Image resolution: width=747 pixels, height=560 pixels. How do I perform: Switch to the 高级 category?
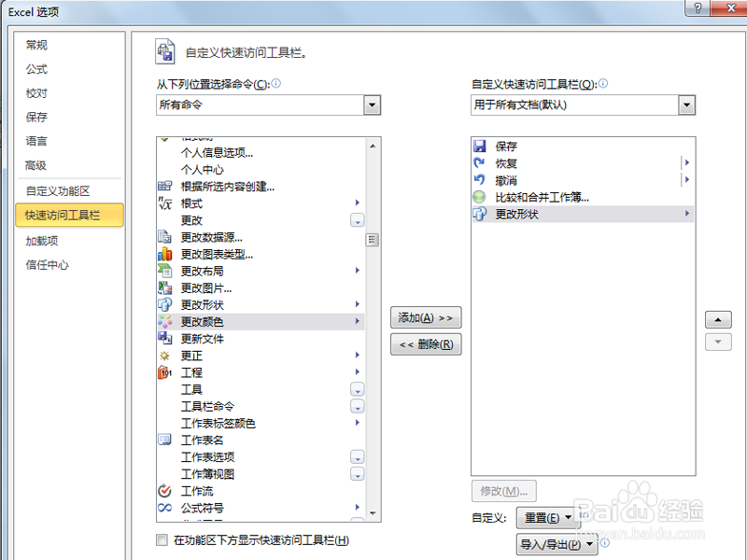[36, 166]
